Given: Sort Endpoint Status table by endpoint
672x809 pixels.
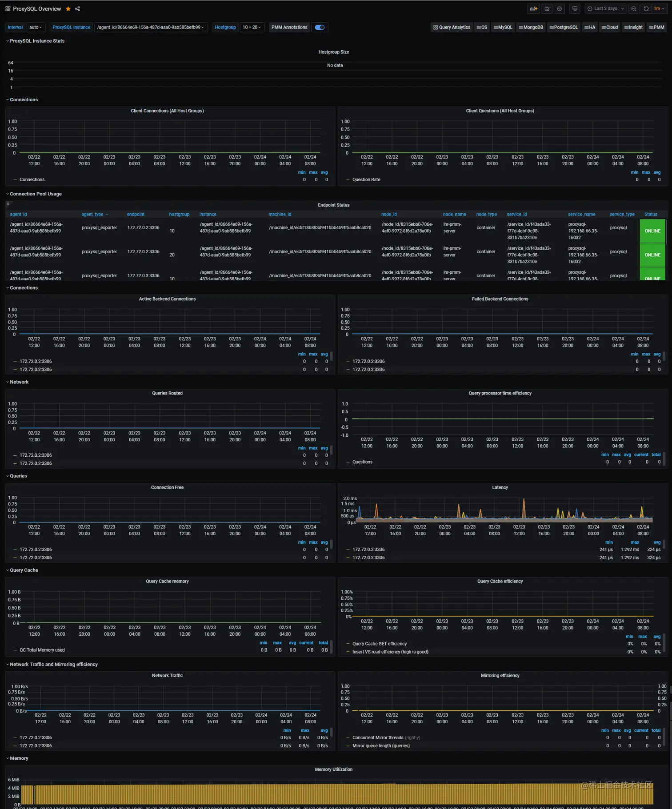Looking at the screenshot, I should click(x=136, y=214).
